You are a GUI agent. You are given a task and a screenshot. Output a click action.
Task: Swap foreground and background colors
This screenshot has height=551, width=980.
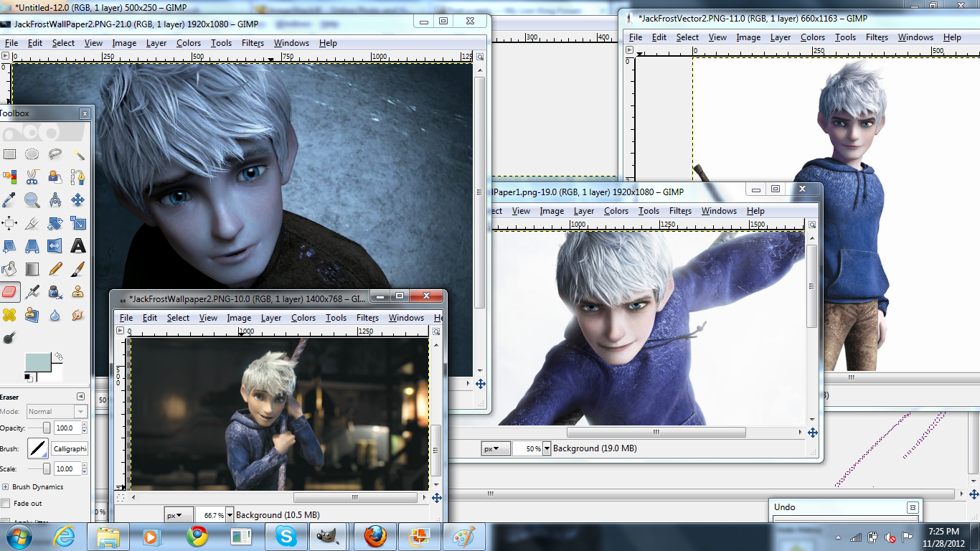[59, 356]
